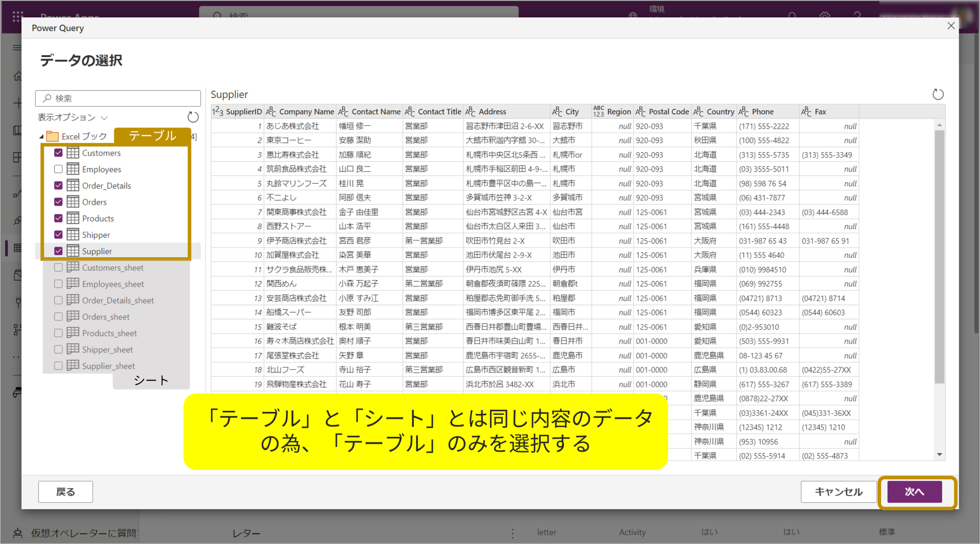Check the Supplier_sheet checkbox
Screen dimensions: 980x544
point(58,365)
